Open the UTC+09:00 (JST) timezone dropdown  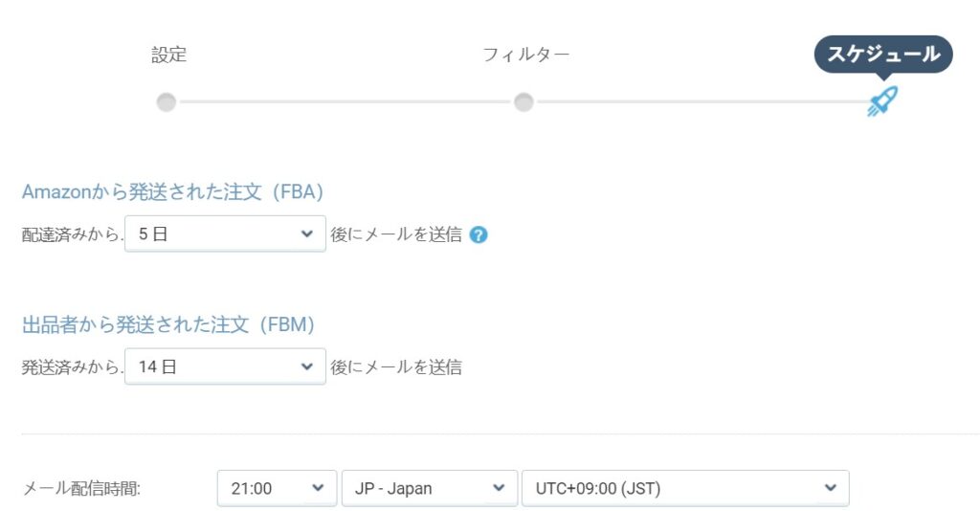(x=685, y=488)
